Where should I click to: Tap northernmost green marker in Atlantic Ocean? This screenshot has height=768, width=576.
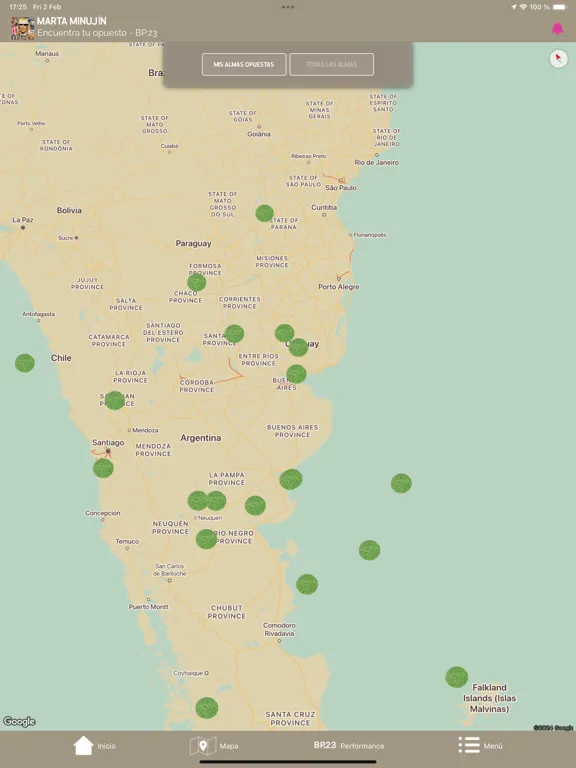(x=401, y=483)
